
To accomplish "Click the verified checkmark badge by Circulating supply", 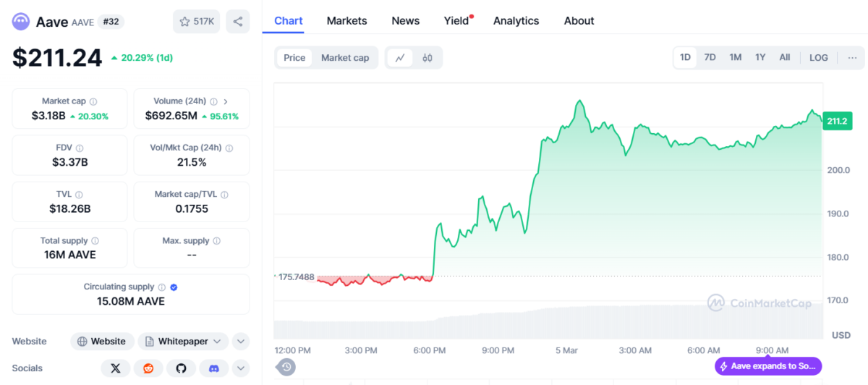I will [174, 287].
